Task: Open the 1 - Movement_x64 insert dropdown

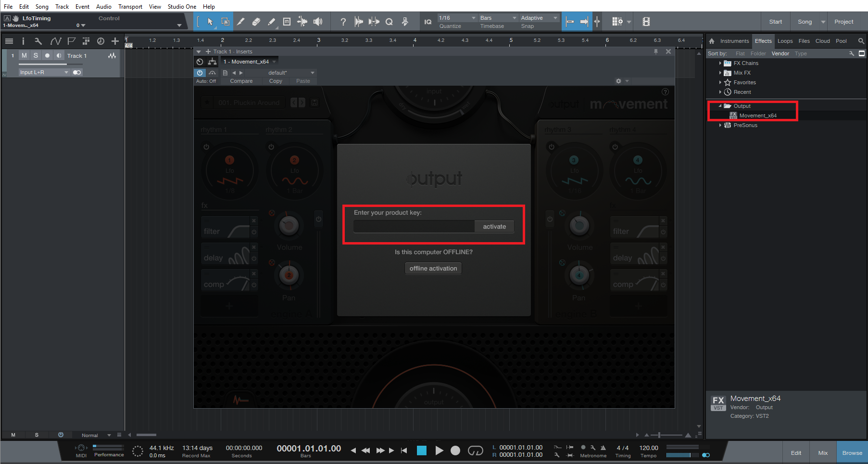Action: [250, 62]
